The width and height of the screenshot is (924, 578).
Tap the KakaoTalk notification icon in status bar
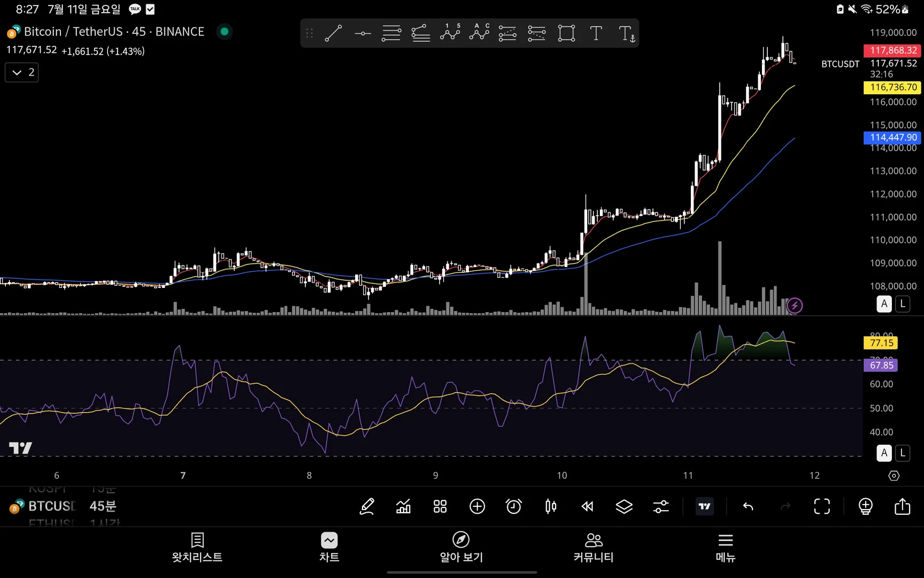135,9
